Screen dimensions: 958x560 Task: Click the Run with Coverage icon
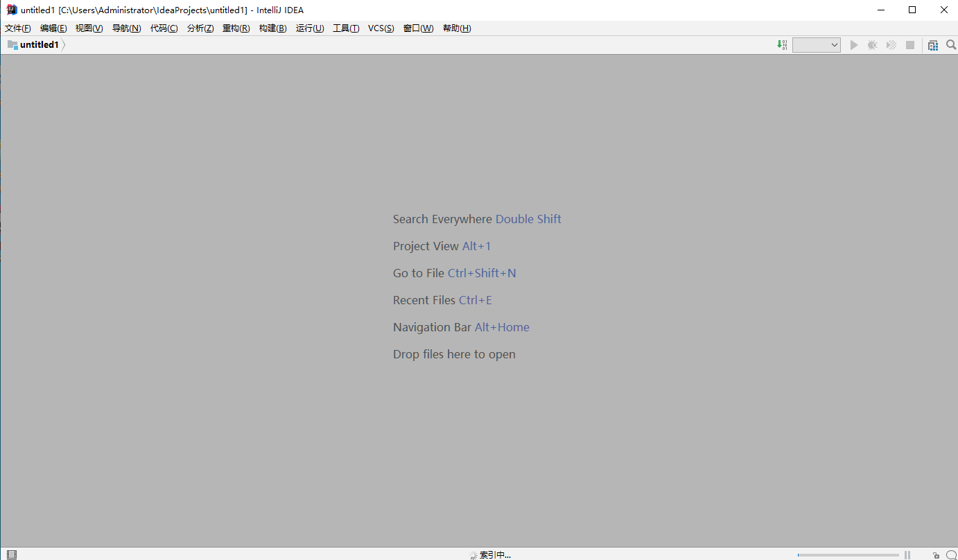coord(891,45)
